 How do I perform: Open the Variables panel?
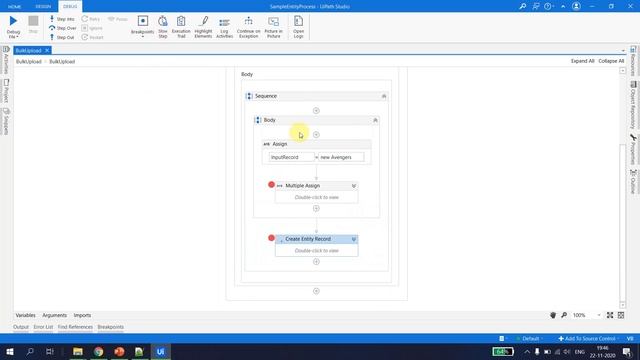pos(25,316)
